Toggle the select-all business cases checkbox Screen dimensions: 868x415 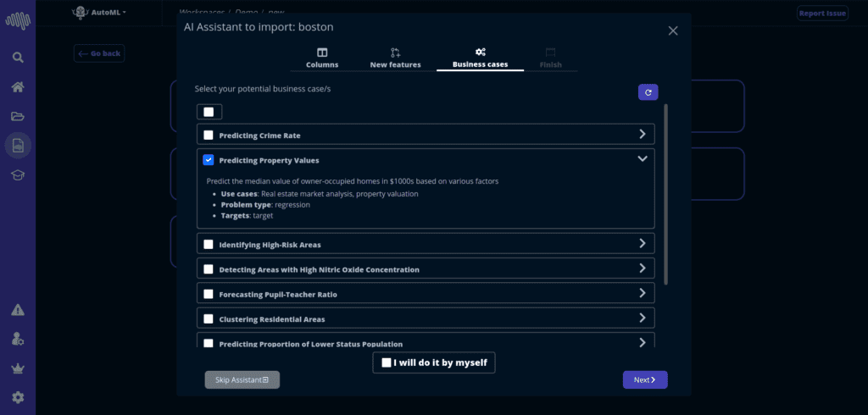(x=209, y=112)
